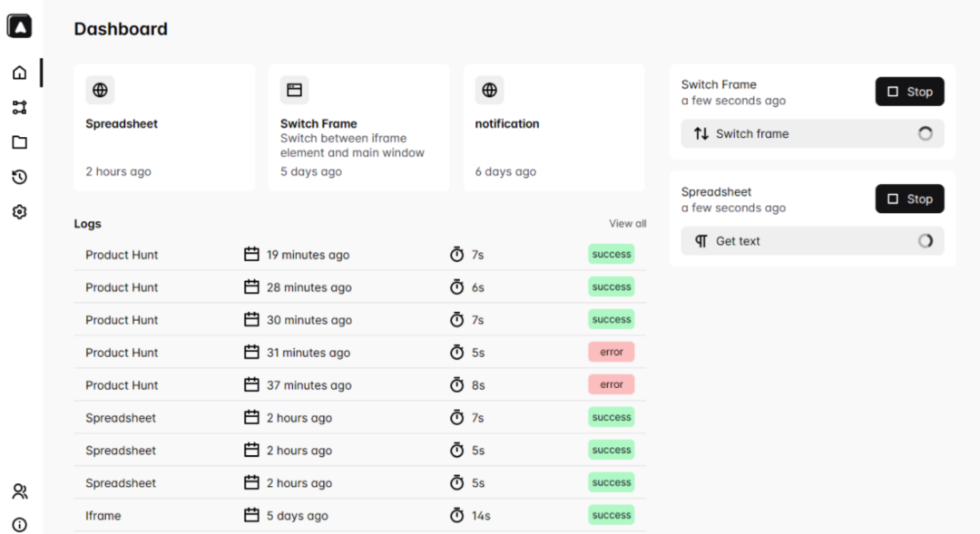The width and height of the screenshot is (980, 534).
Task: Click the globe icon on notification card
Action: (x=489, y=90)
